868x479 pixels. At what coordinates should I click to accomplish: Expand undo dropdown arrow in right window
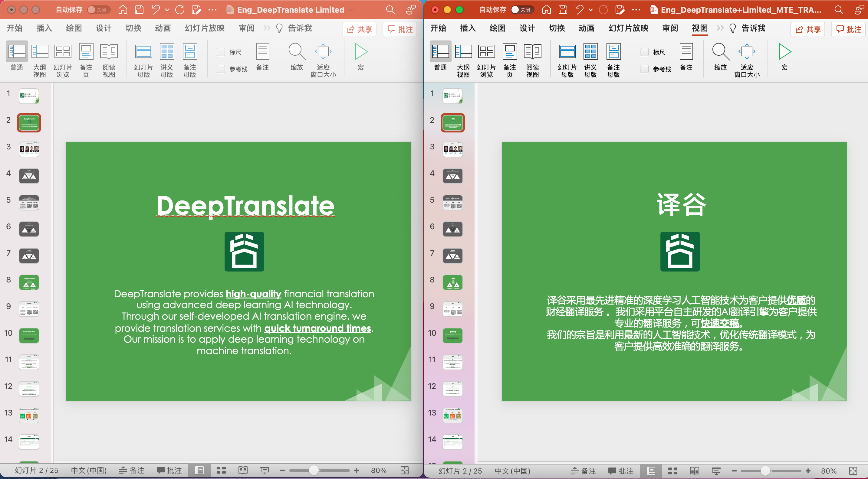click(591, 10)
